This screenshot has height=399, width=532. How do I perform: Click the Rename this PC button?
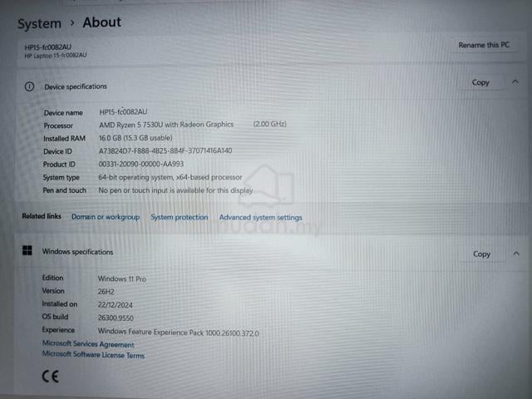click(484, 45)
